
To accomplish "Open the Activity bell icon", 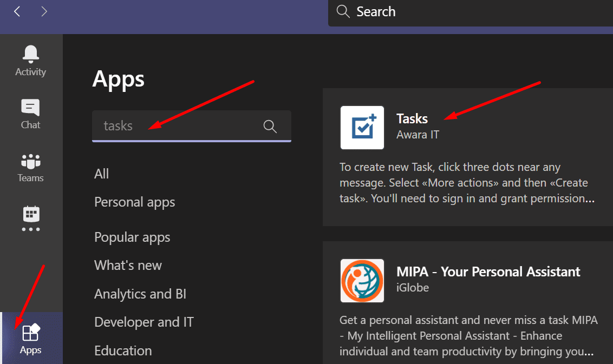I will (x=30, y=54).
